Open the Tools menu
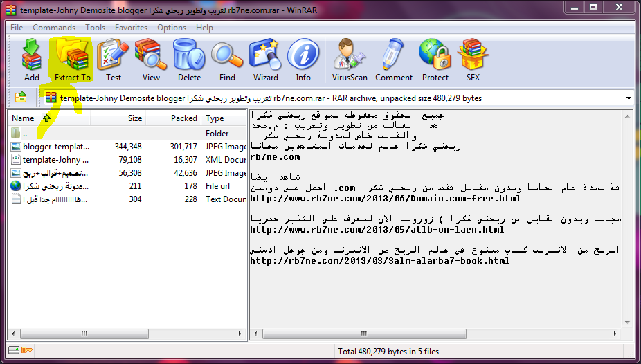The image size is (641, 364). [96, 28]
